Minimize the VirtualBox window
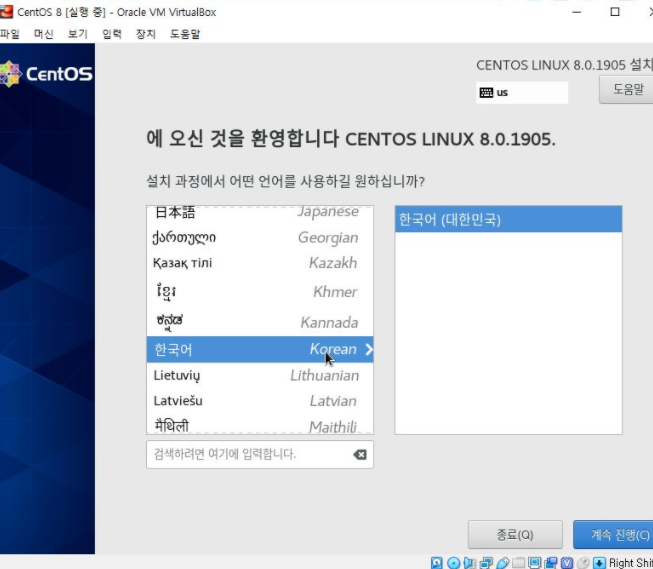This screenshot has width=653, height=569. coord(576,12)
